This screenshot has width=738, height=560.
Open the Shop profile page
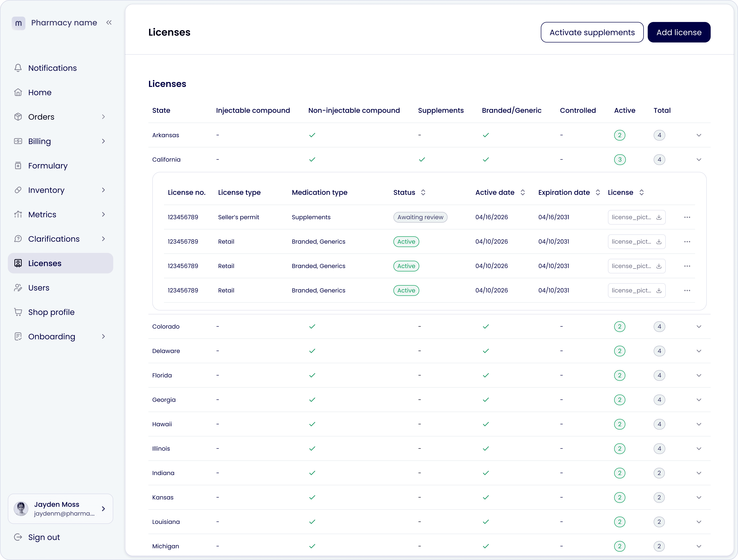(60, 312)
